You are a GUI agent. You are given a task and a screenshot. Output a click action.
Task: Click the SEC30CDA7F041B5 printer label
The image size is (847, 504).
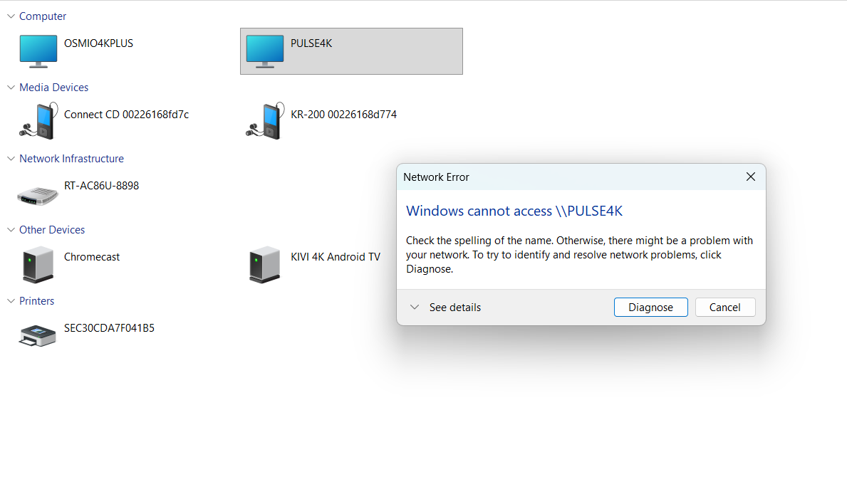pyautogui.click(x=109, y=328)
